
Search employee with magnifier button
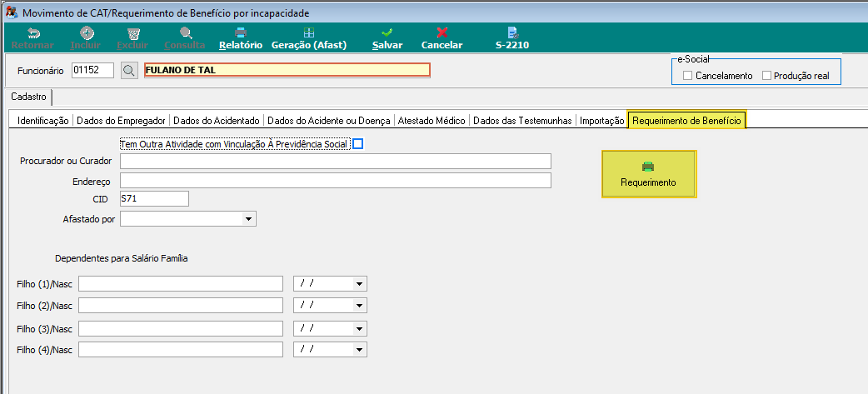pyautogui.click(x=129, y=70)
